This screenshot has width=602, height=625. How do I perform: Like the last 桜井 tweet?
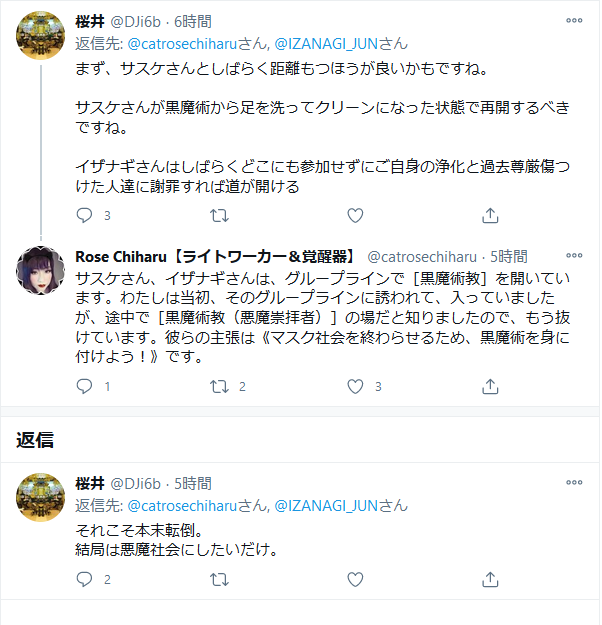coord(355,578)
